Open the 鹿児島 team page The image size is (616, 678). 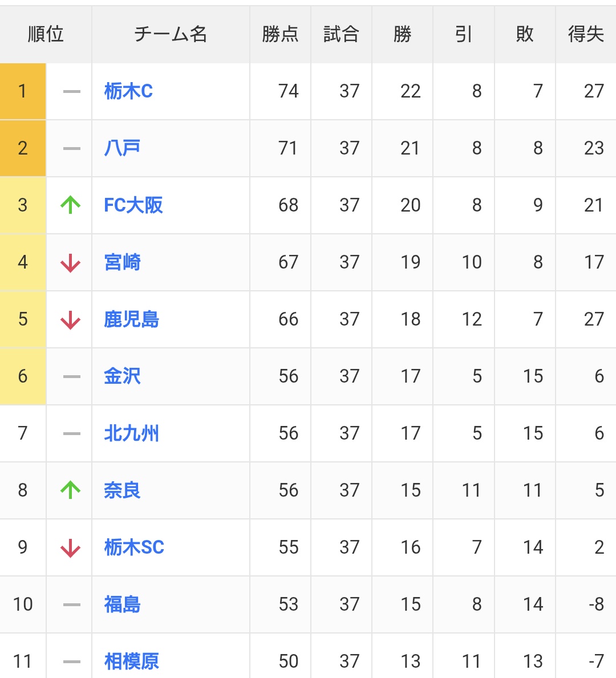131,319
